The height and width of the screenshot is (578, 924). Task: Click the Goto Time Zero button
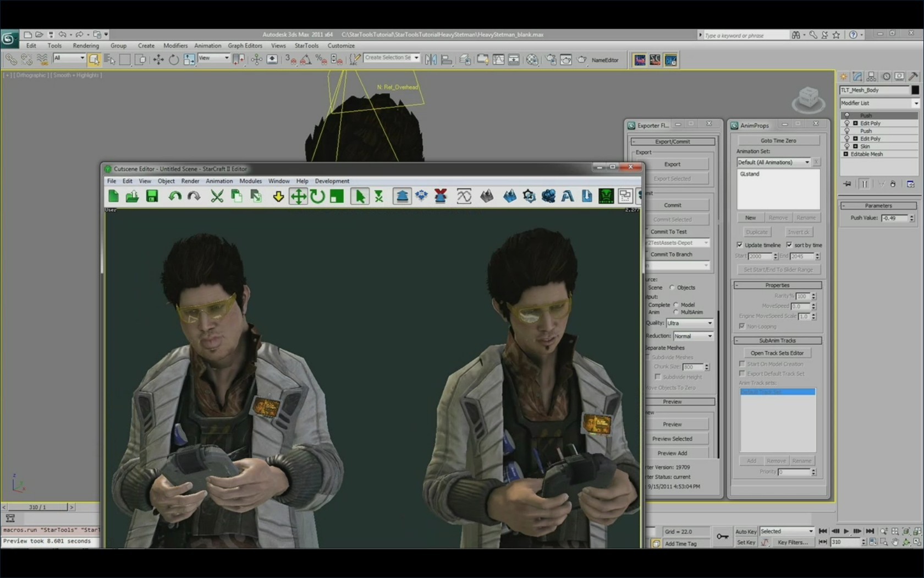[778, 140]
